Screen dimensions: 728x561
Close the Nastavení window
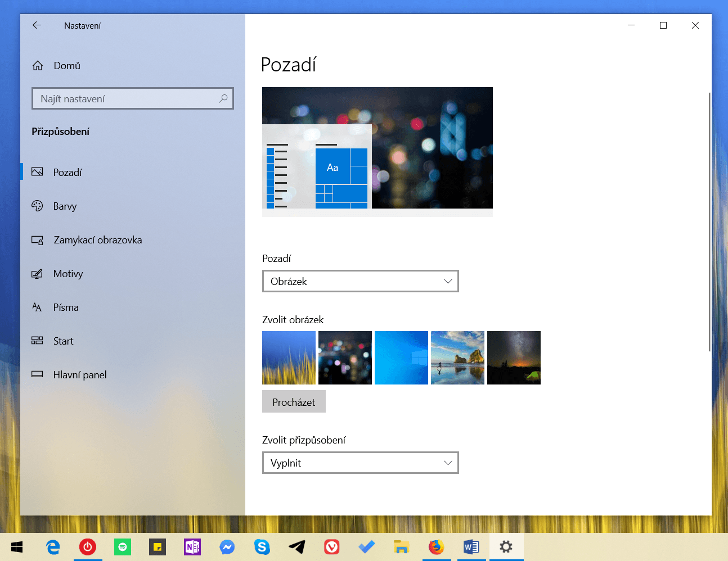[695, 25]
